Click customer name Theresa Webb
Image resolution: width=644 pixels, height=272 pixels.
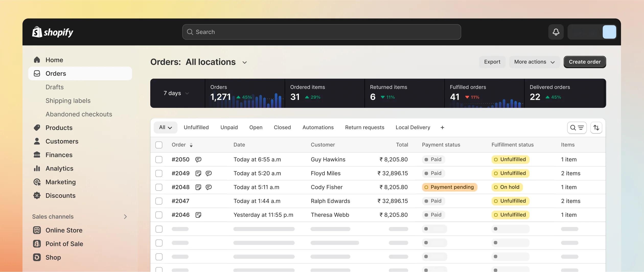tap(330, 215)
